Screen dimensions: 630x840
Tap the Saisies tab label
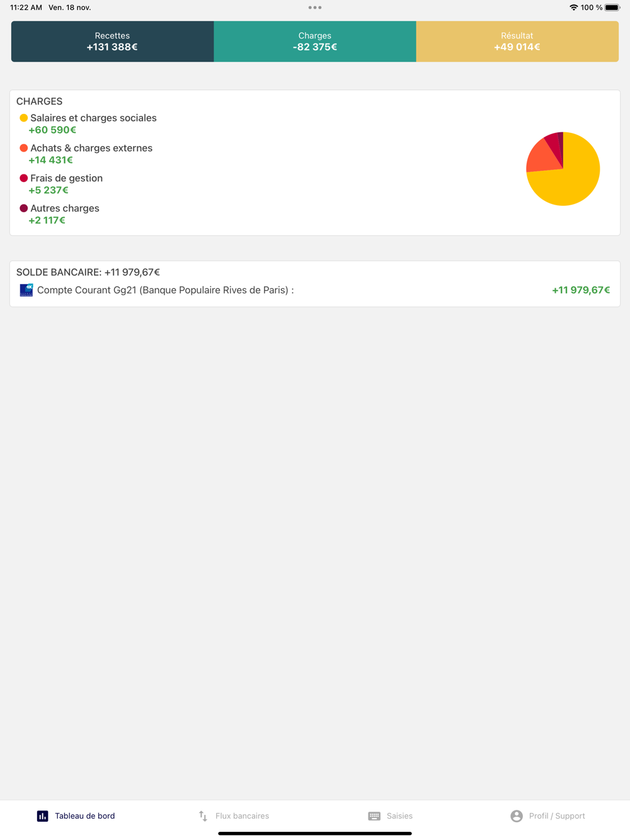pos(399,816)
